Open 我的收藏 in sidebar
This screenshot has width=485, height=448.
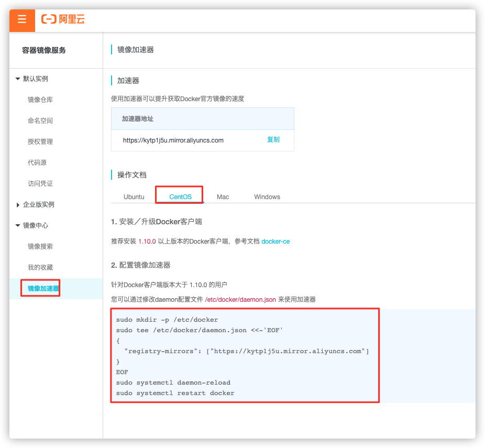coord(40,268)
